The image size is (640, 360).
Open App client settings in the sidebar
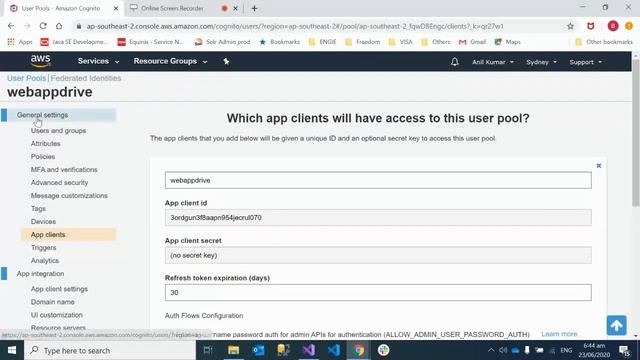[59, 289]
